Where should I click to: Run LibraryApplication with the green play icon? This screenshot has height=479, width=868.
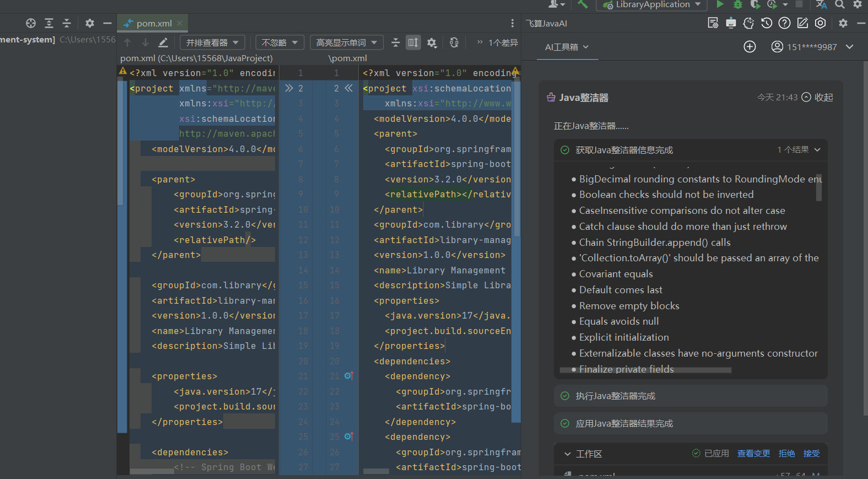[x=720, y=4]
